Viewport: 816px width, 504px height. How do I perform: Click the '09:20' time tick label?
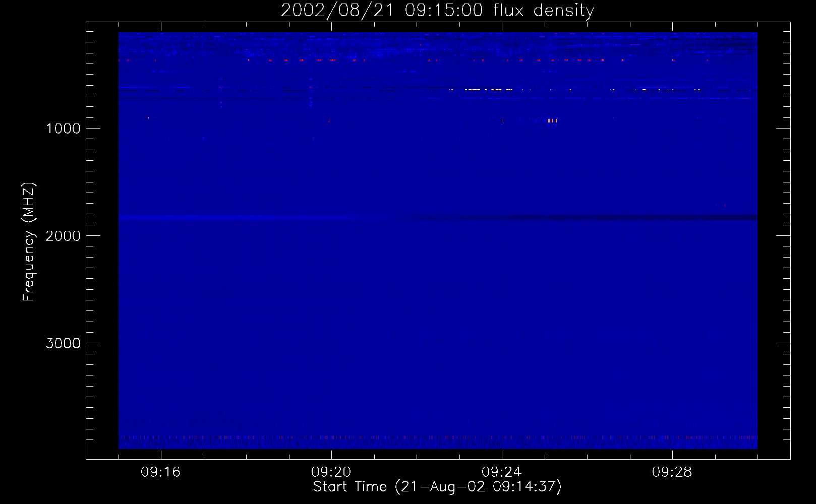tap(331, 472)
